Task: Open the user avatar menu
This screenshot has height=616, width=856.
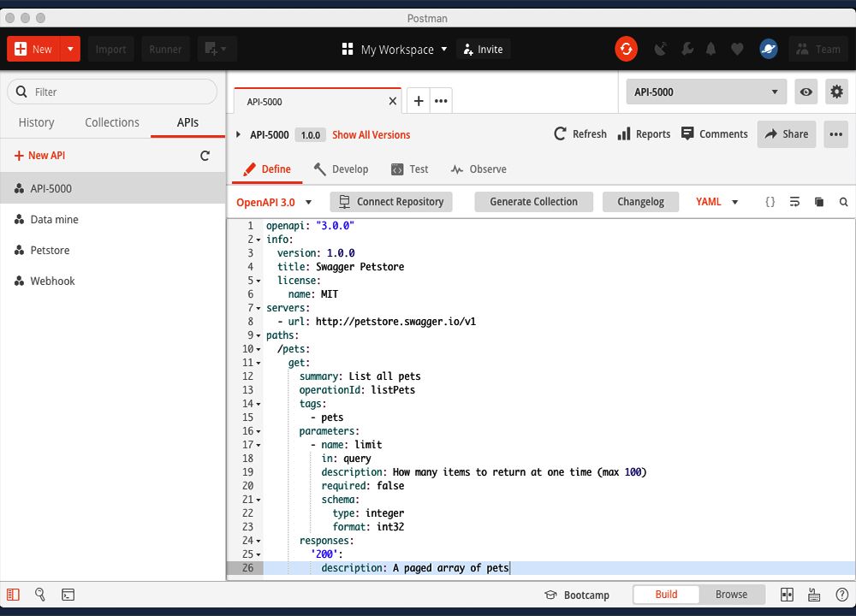Action: coord(768,49)
